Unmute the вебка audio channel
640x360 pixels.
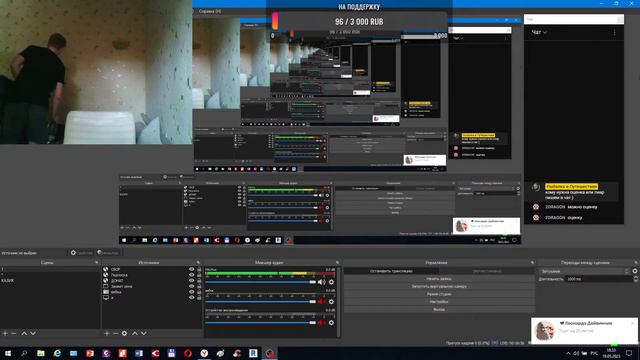coord(322,302)
